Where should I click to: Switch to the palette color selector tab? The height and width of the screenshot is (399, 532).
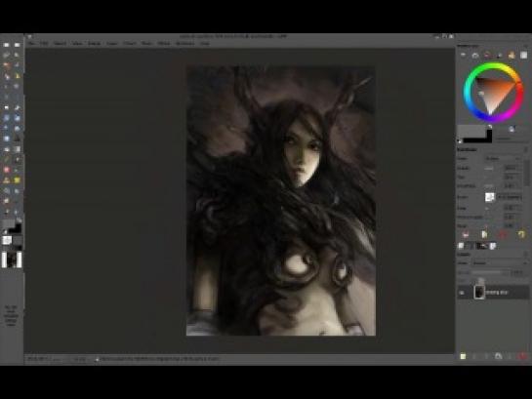pos(512,56)
